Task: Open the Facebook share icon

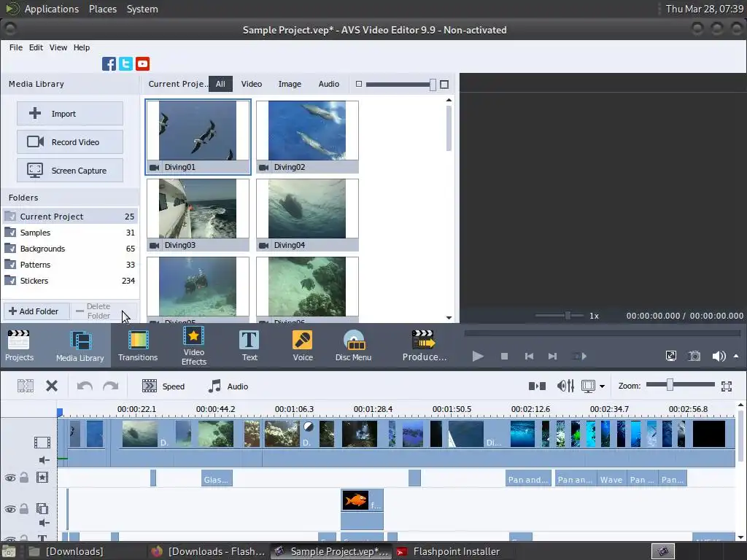Action: 109,64
